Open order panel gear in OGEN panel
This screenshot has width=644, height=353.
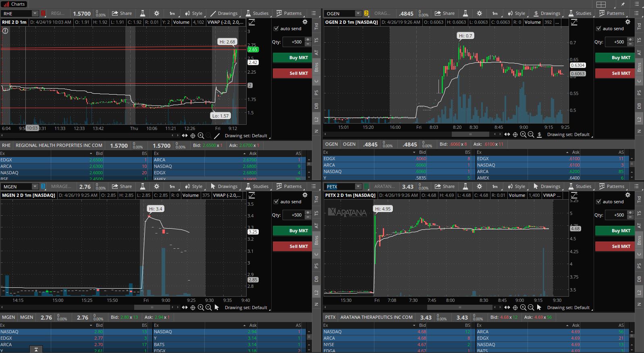pyautogui.click(x=627, y=22)
